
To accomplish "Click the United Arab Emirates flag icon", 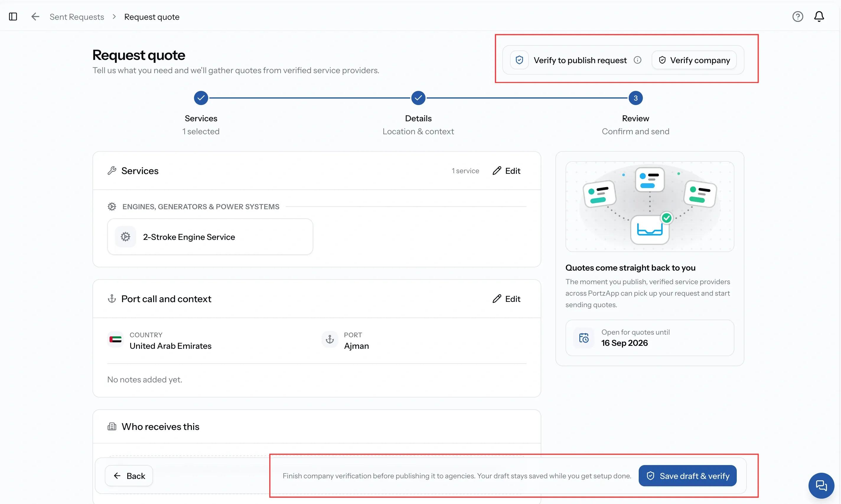I will tap(115, 339).
